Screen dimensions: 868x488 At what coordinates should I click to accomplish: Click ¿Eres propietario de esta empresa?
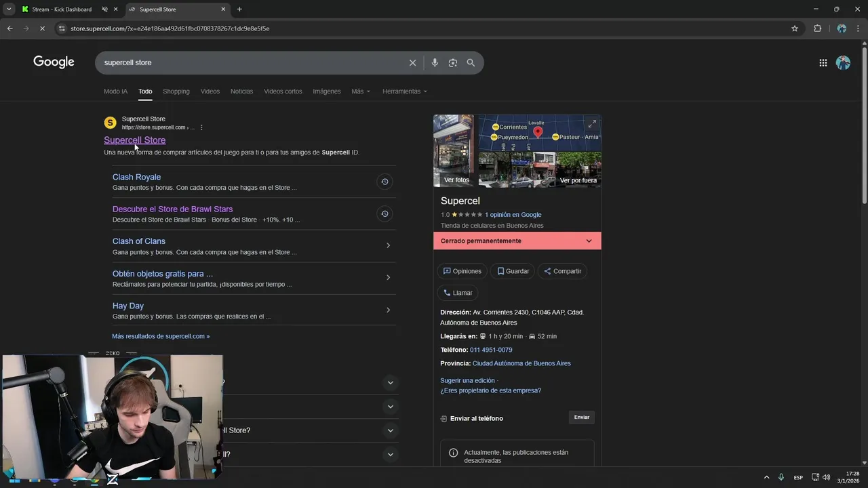[490, 390]
